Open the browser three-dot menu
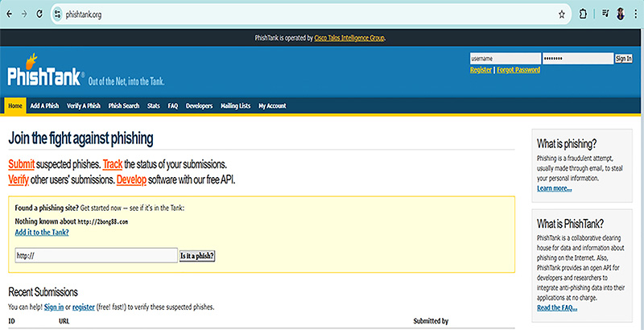Screen dimensions: 644x330 pos(636,14)
